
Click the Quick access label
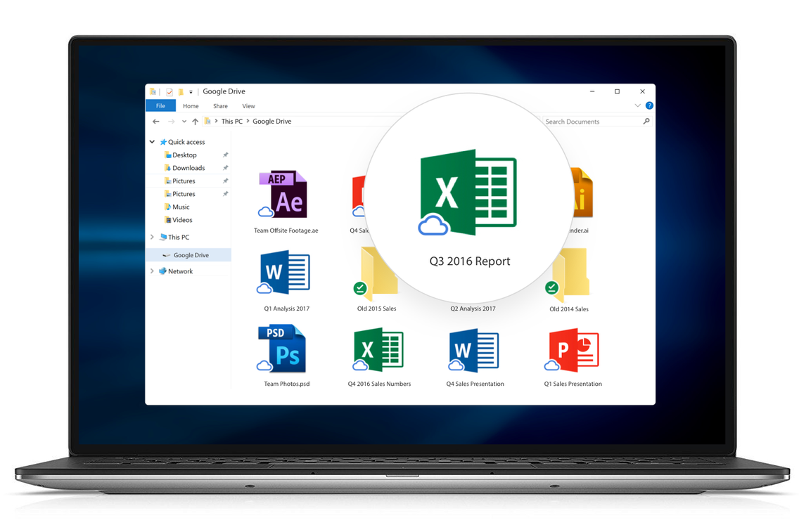[x=186, y=142]
